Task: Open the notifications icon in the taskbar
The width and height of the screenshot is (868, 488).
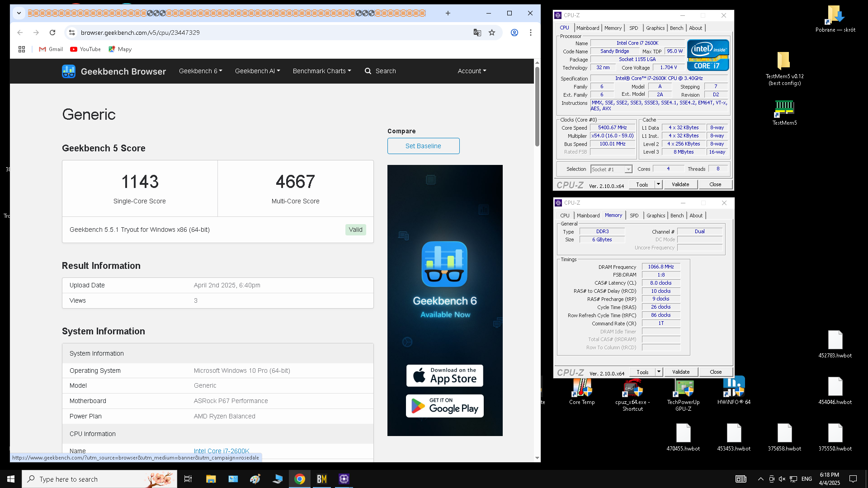Action: click(853, 479)
